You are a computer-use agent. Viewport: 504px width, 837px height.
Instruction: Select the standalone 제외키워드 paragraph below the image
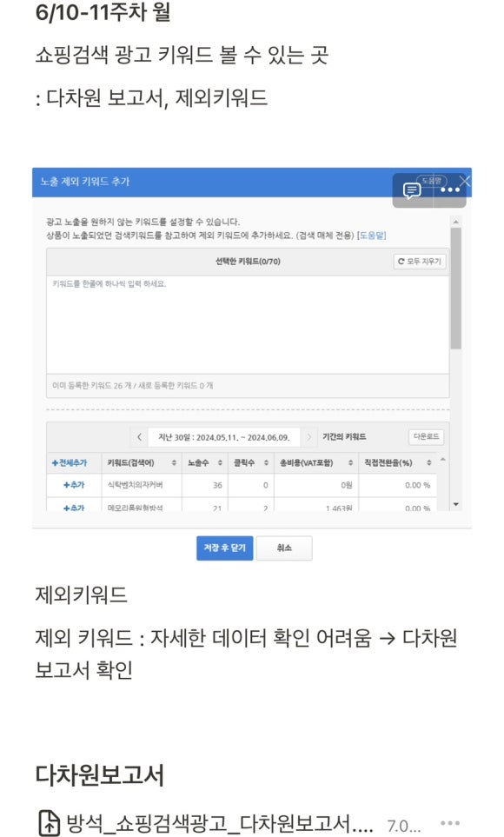coord(81,595)
